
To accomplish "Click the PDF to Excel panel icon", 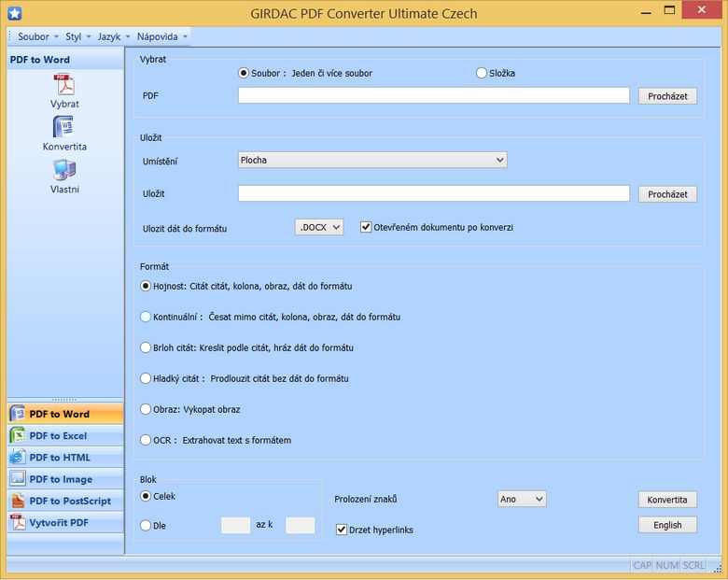I will pyautogui.click(x=18, y=435).
